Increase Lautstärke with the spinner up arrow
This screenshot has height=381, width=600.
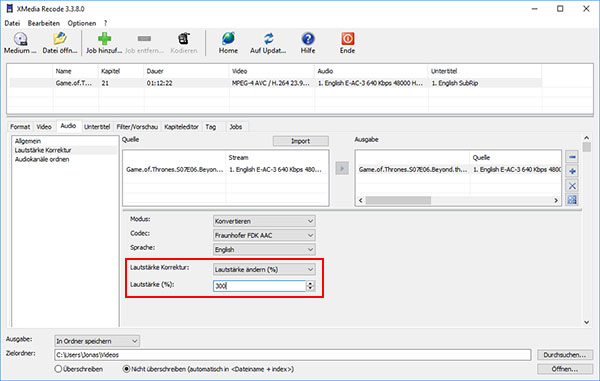[311, 283]
